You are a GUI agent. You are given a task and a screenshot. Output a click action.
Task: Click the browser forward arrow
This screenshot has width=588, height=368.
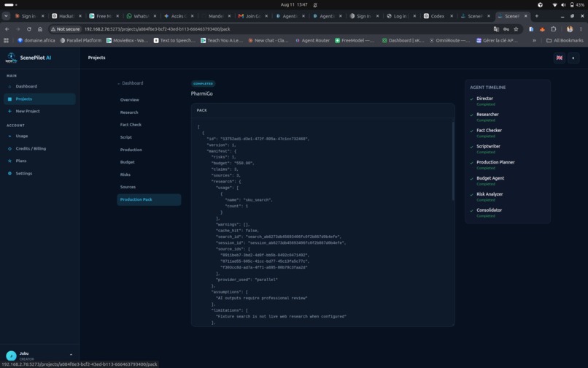[x=18, y=29]
